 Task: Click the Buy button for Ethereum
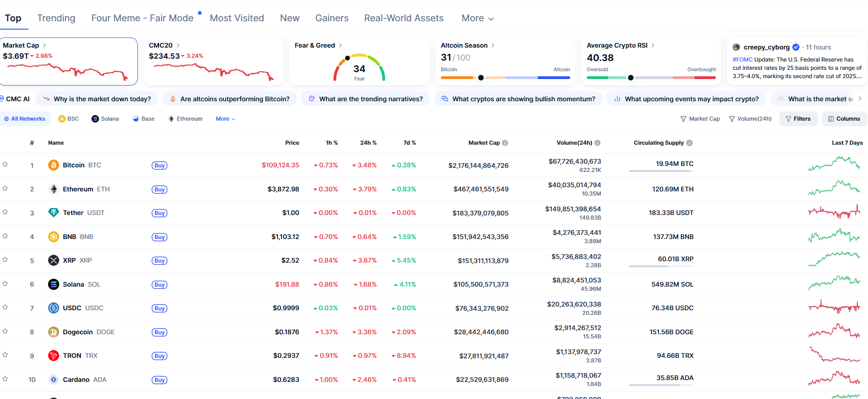coord(160,190)
